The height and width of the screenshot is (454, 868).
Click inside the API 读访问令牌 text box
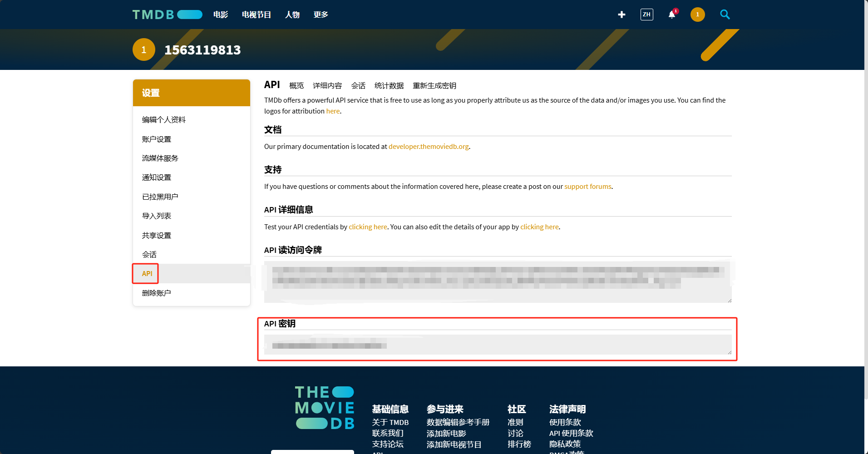click(x=498, y=281)
